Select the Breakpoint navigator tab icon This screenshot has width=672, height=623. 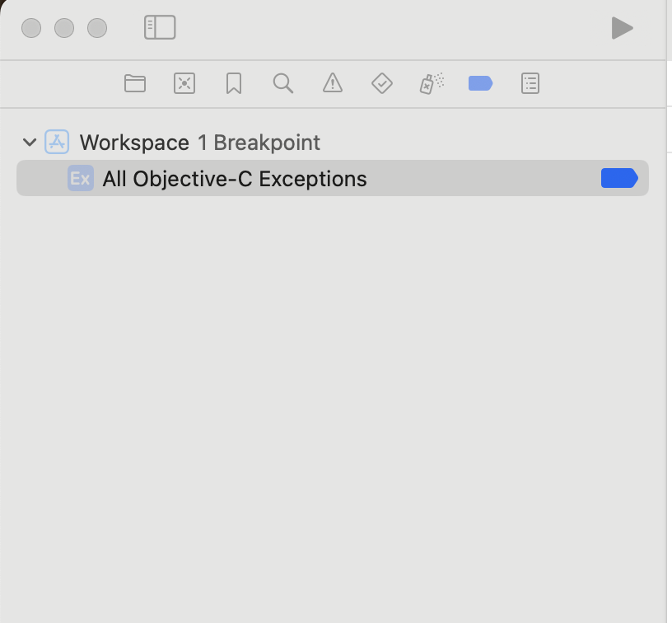click(480, 83)
